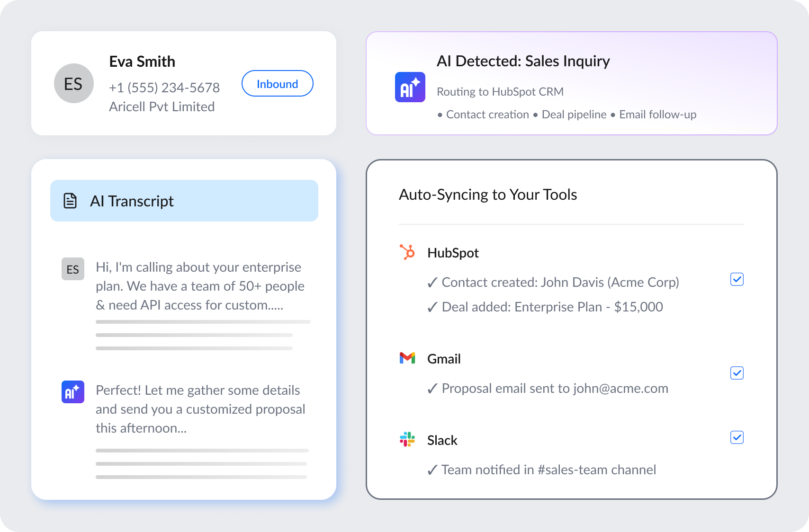The image size is (809, 532).
Task: Click the Gmail logo icon
Action: 407,358
